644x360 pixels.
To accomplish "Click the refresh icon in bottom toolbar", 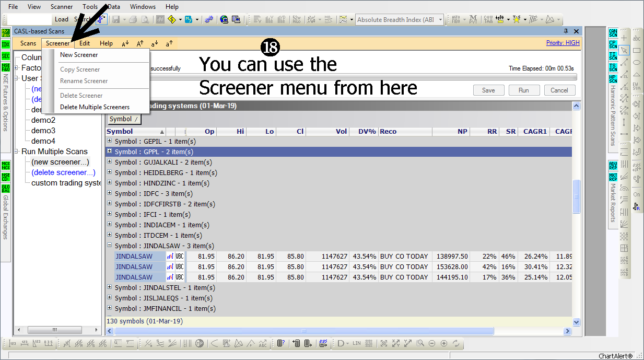I will [456, 343].
